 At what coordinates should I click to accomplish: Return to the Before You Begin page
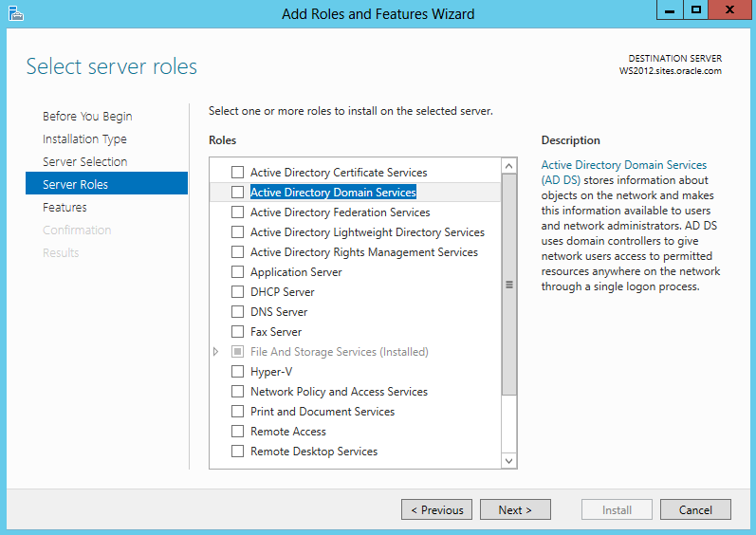tap(87, 117)
